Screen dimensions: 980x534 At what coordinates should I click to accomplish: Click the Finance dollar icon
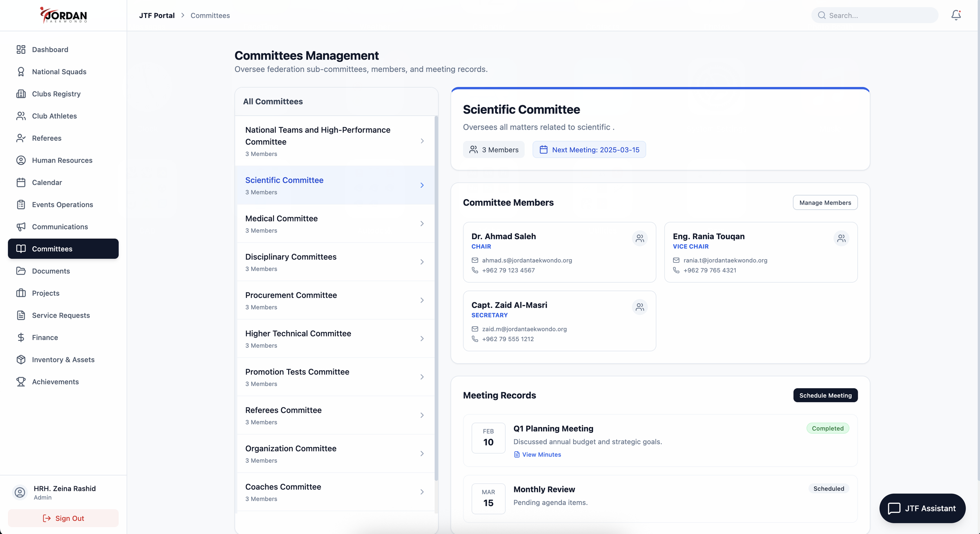click(x=21, y=338)
